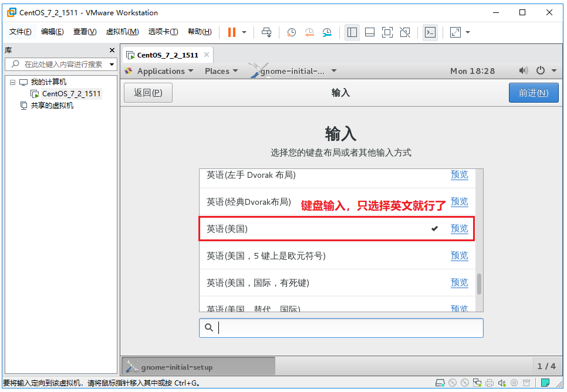Click the printer status bar icon
Screen dimensions: 567x392
tap(490, 383)
